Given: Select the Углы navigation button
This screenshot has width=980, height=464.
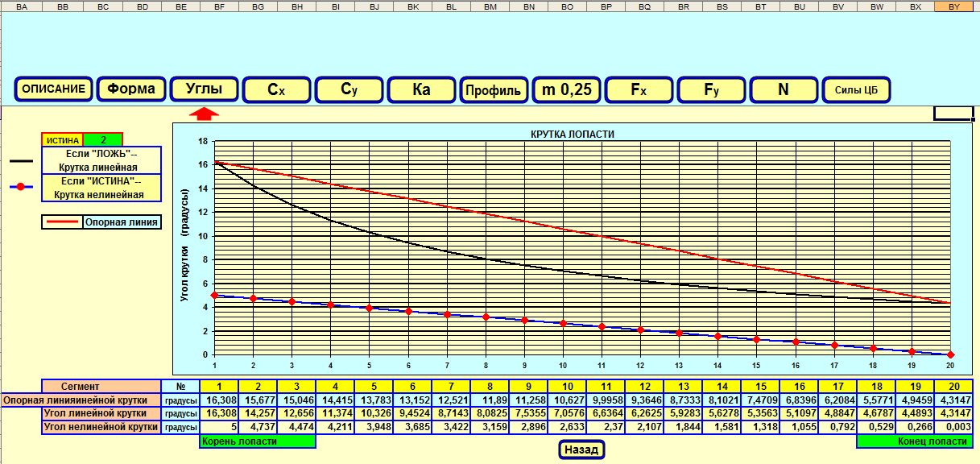Looking at the screenshot, I should tap(205, 89).
